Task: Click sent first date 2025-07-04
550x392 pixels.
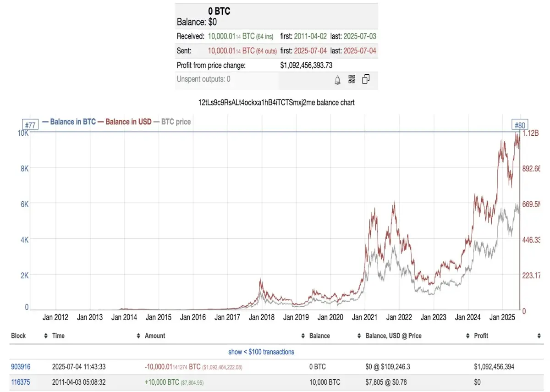Action: tap(311, 51)
